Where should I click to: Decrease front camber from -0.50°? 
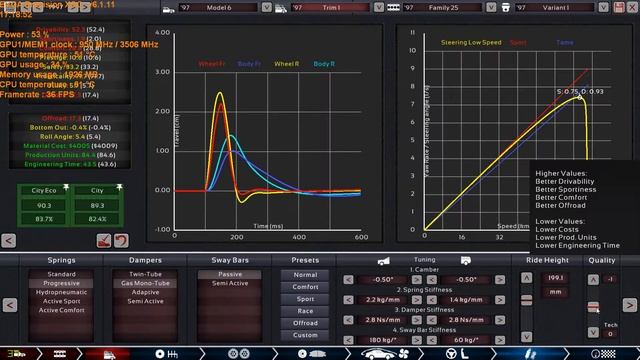[x=348, y=280]
